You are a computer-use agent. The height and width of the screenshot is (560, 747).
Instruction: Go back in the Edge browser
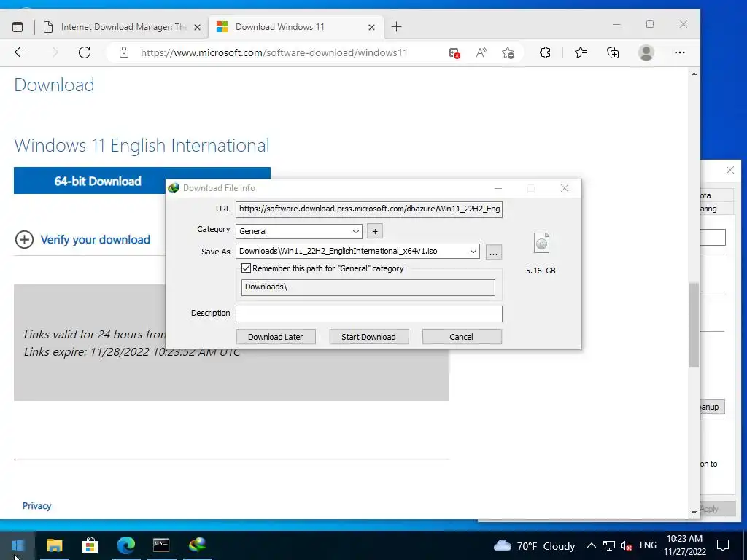coord(20,52)
